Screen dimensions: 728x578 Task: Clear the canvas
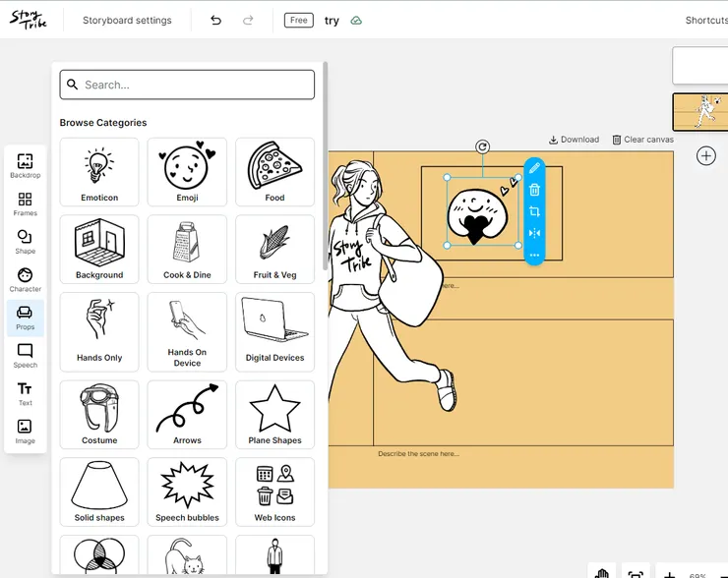tap(643, 140)
